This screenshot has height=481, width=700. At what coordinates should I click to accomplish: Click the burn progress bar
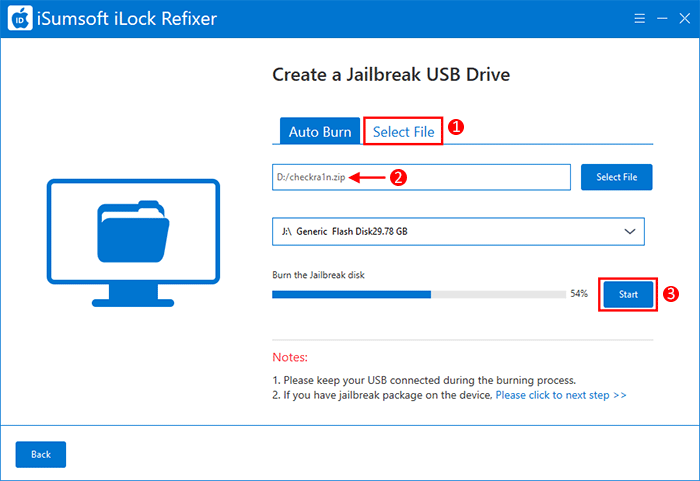coord(419,294)
